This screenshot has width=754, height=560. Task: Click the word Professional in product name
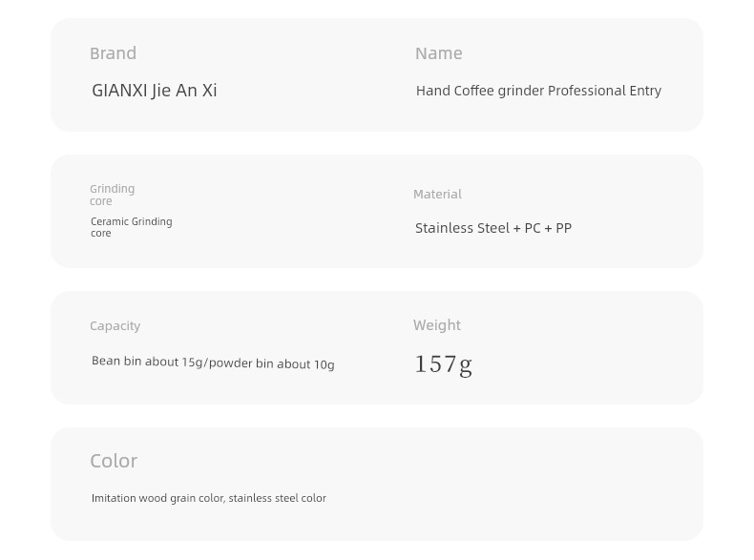[587, 91]
